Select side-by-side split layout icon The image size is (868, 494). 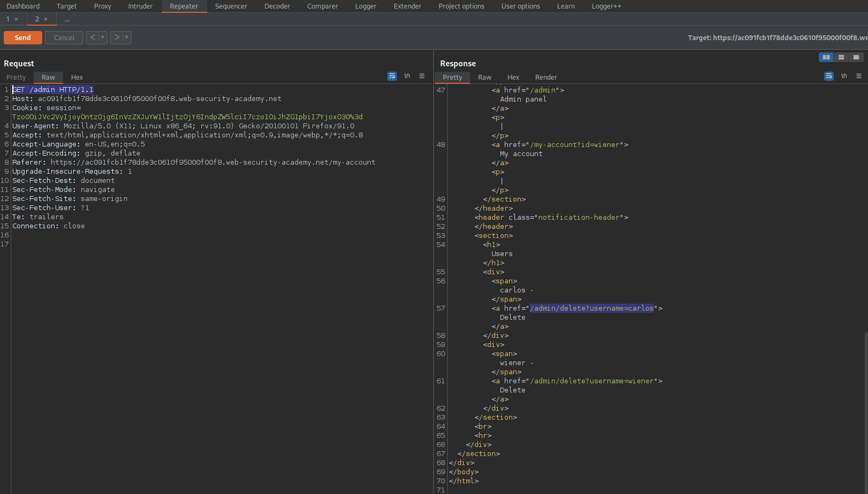pos(826,57)
